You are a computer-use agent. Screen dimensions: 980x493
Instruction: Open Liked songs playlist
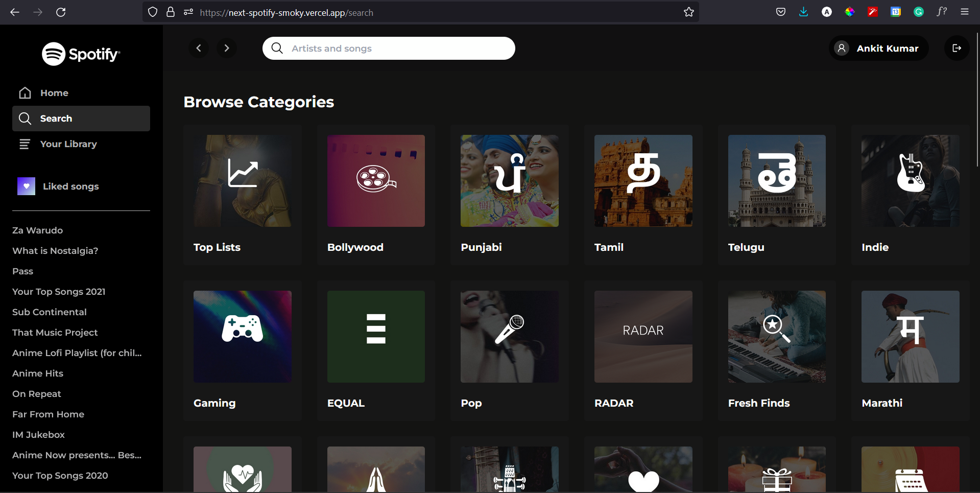[81, 186]
